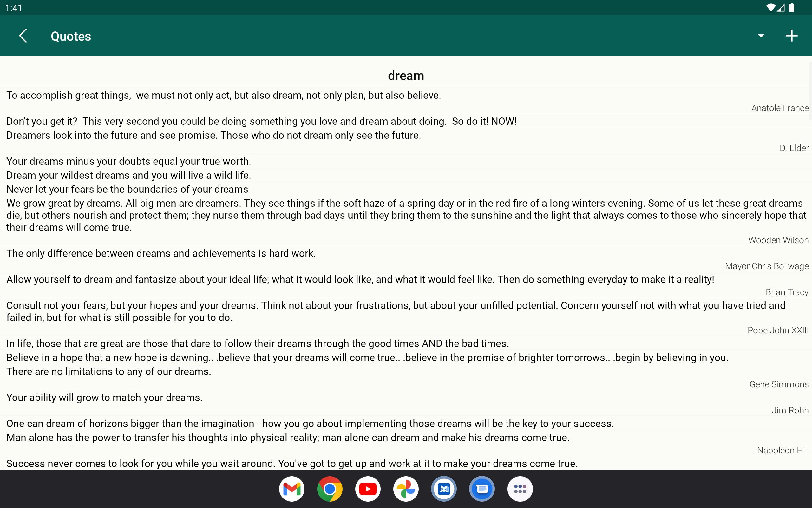
Task: Tap author name Brian Tracy
Action: pos(787,292)
